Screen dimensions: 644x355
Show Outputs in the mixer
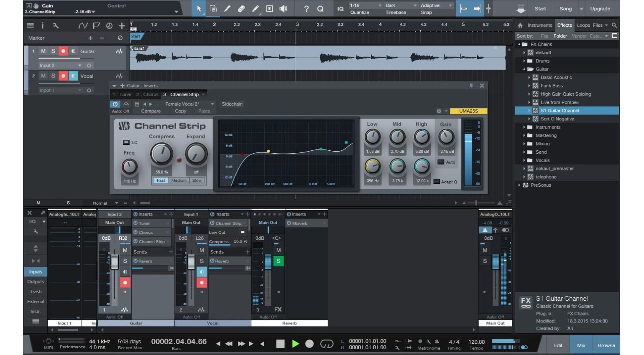tap(36, 282)
